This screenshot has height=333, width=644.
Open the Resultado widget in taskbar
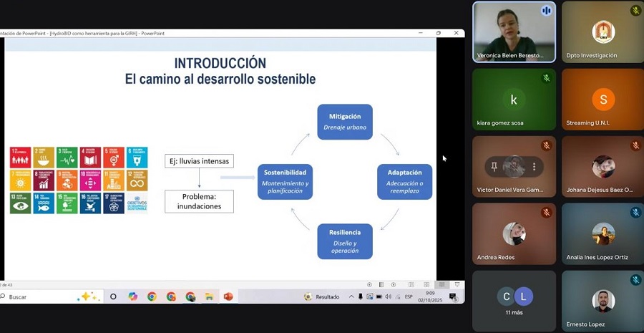tap(322, 296)
